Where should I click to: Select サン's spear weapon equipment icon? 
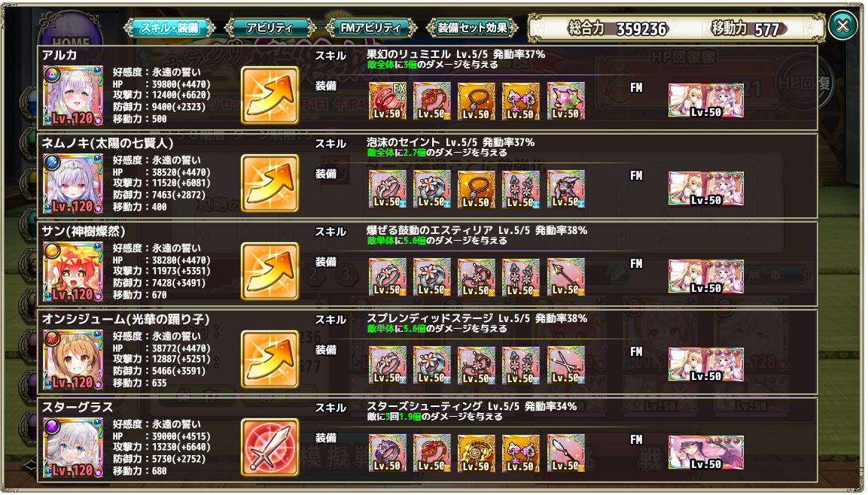[x=566, y=277]
